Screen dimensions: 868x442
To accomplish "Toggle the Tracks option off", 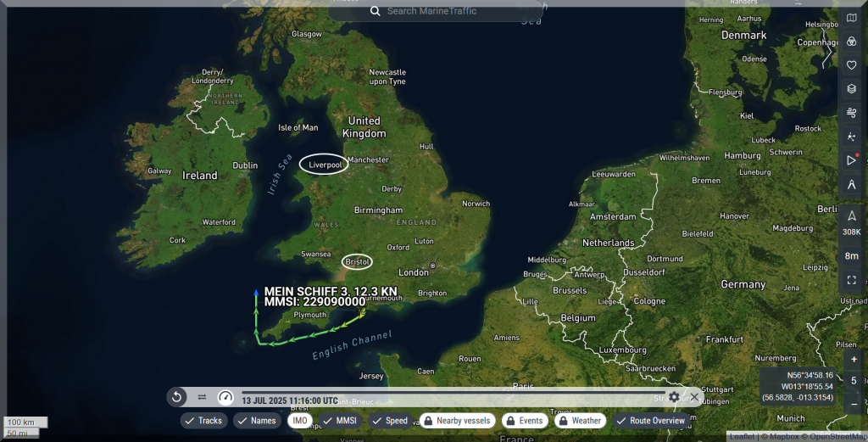I will [203, 421].
